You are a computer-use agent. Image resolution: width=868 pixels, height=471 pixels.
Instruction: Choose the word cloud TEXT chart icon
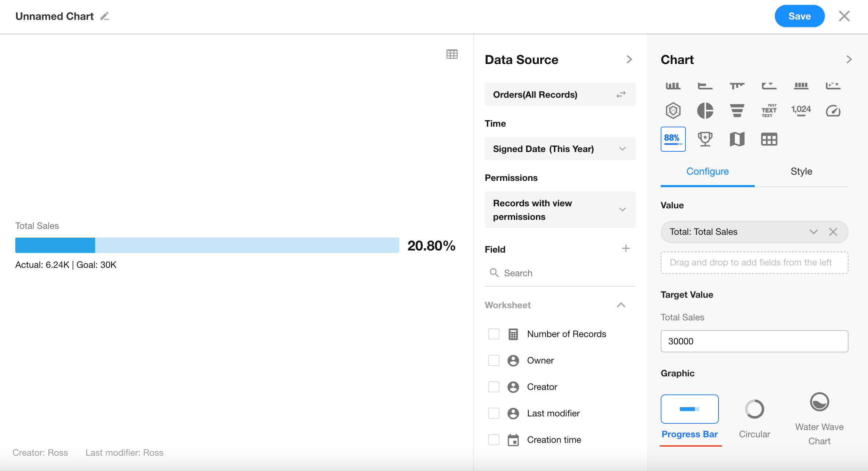(x=769, y=111)
